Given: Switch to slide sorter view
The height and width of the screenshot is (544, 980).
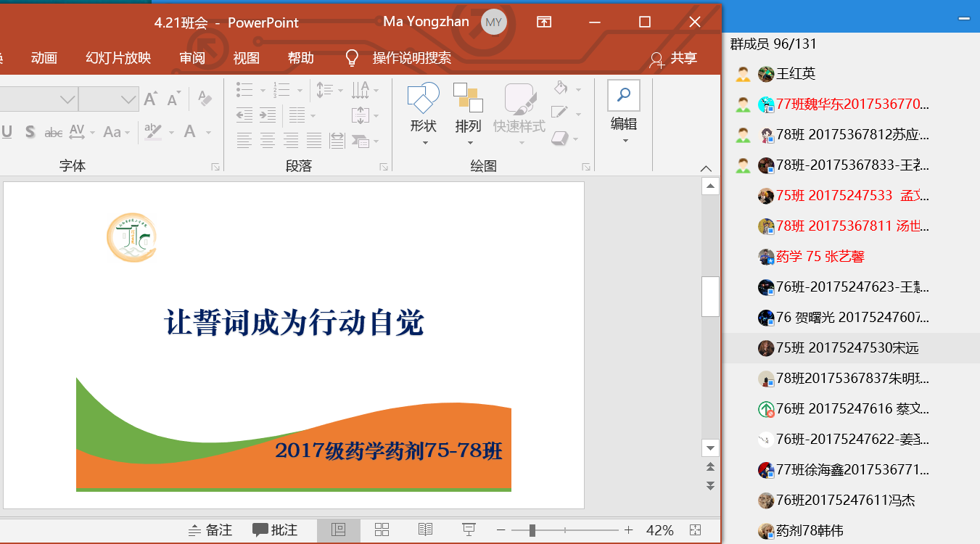Looking at the screenshot, I should [382, 530].
